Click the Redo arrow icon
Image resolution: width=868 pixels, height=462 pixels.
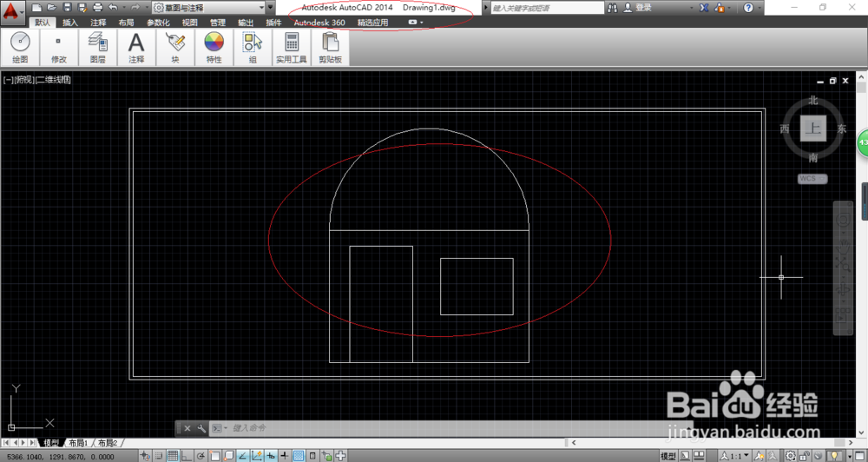[x=135, y=8]
